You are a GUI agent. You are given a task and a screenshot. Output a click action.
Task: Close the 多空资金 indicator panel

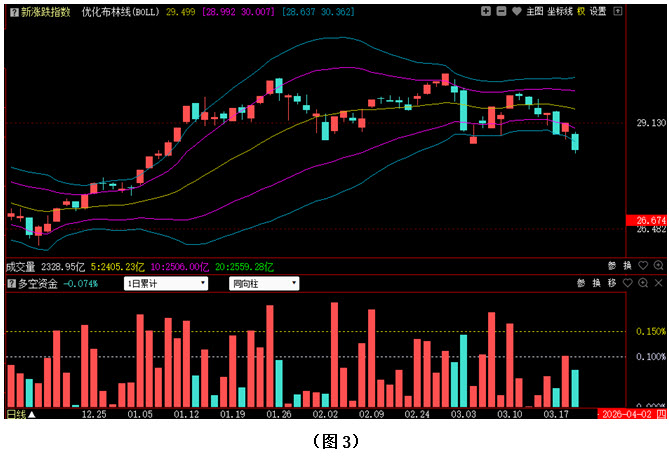[658, 283]
